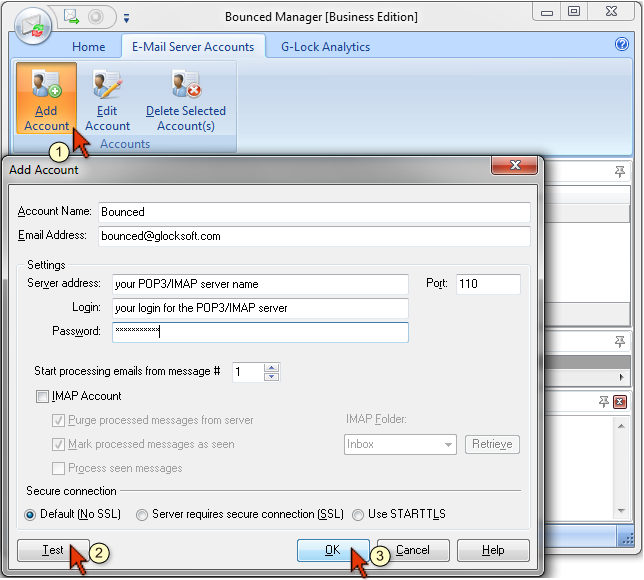Viewport: 644px width, 580px height.
Task: Click the OK button
Action: [333, 550]
